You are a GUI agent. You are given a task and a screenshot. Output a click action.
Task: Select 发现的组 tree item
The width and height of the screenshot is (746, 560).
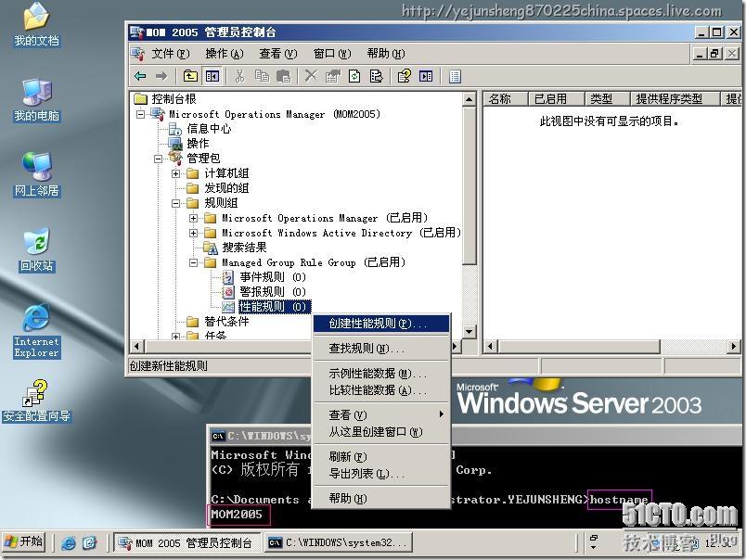tap(226, 188)
